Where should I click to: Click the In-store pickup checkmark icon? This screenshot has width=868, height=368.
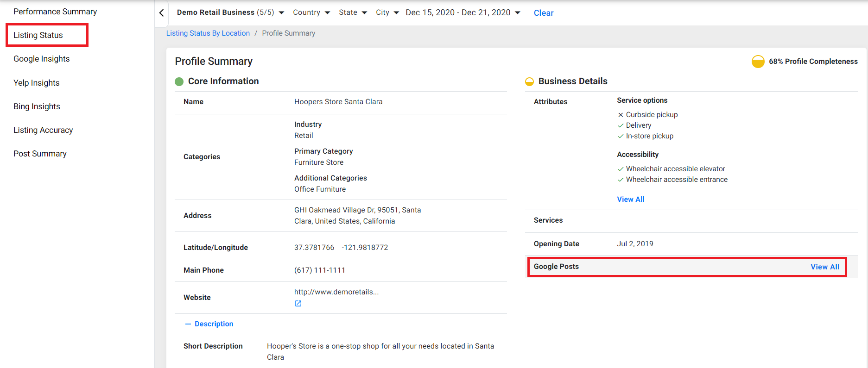pyautogui.click(x=621, y=136)
